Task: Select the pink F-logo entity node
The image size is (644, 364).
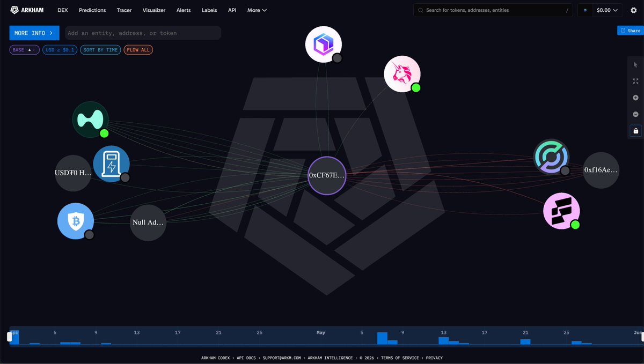Action: [561, 211]
